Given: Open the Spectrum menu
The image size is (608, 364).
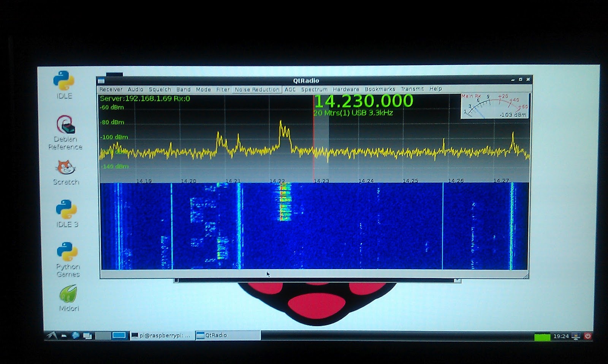Looking at the screenshot, I should point(314,90).
